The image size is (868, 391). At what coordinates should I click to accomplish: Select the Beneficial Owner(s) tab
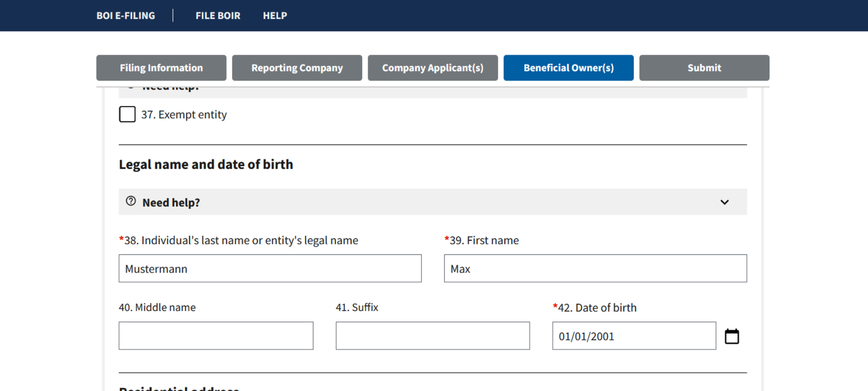(568, 68)
